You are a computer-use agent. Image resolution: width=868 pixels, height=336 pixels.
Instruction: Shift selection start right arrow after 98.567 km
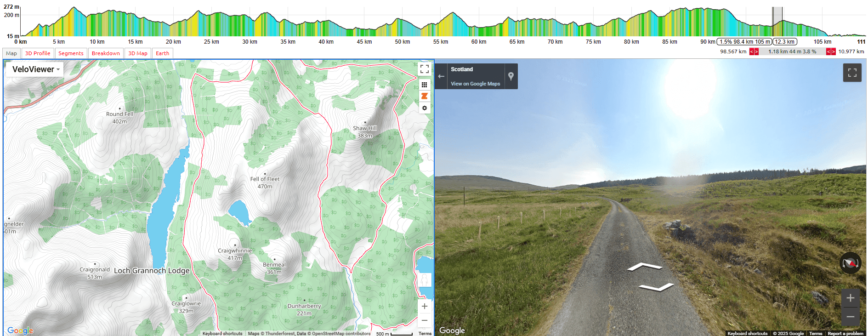[x=756, y=51]
